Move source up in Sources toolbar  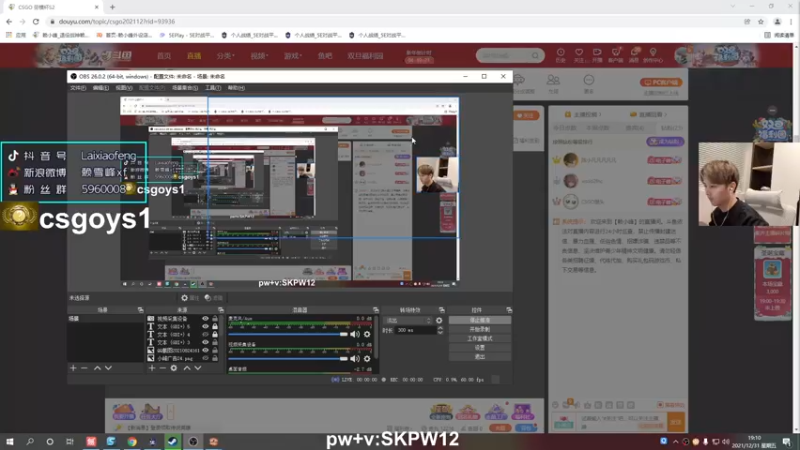(x=187, y=368)
